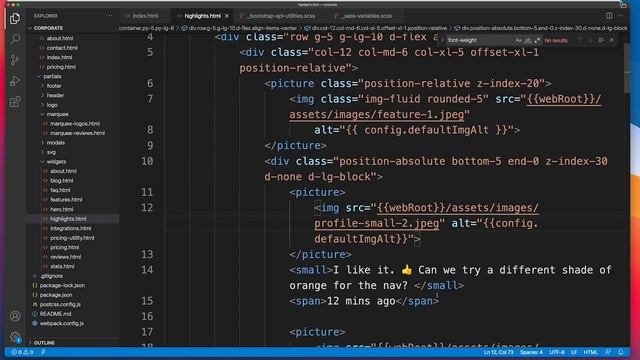Toggle Use Regular Expression in find widget
The image size is (640, 360).
coord(537,40)
